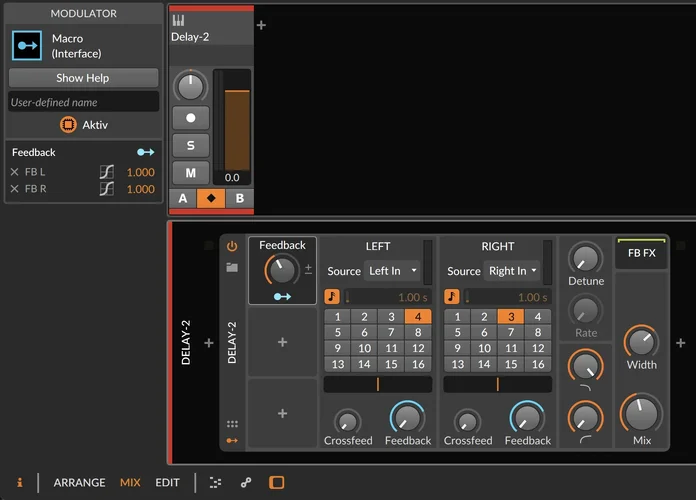
Task: Switch to the ARRANGE view
Action: 79,483
